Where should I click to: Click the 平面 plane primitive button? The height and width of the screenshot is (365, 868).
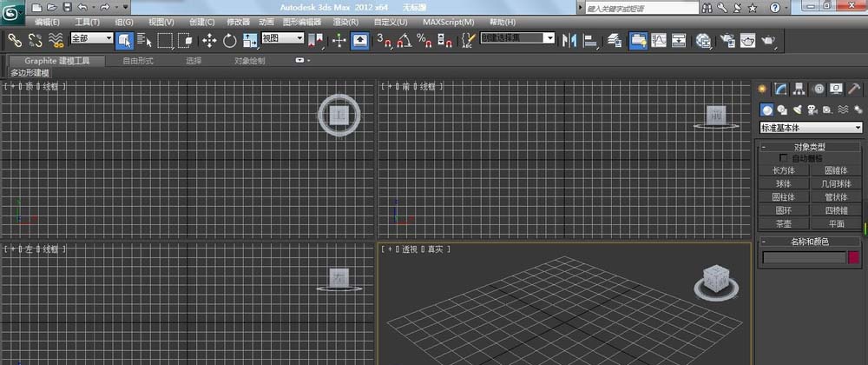click(836, 223)
